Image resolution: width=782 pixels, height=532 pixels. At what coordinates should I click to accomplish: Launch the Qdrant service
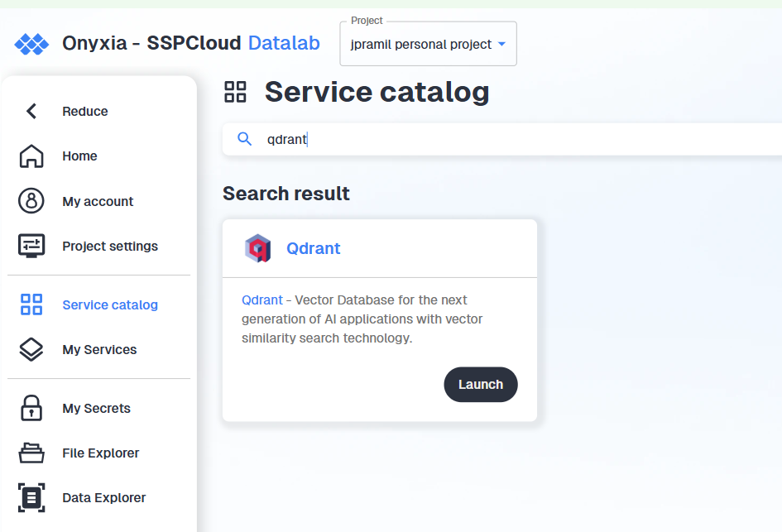(480, 385)
